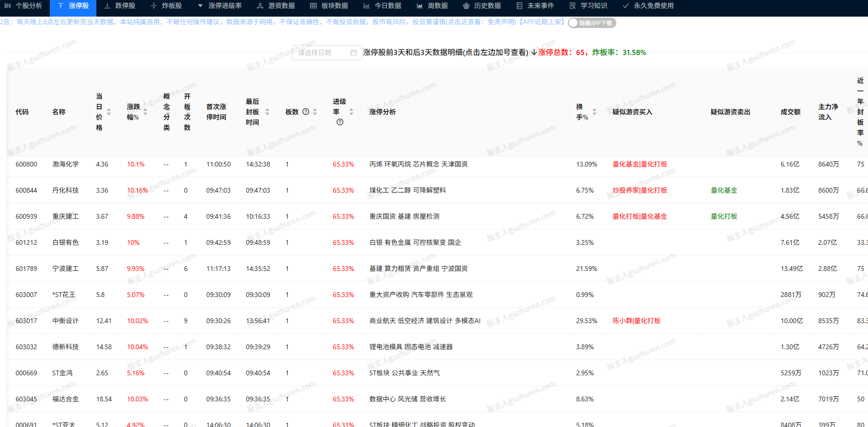This screenshot has width=868, height=427.
Task: Click the 疑似游资卖出 column header
Action: pos(730,112)
